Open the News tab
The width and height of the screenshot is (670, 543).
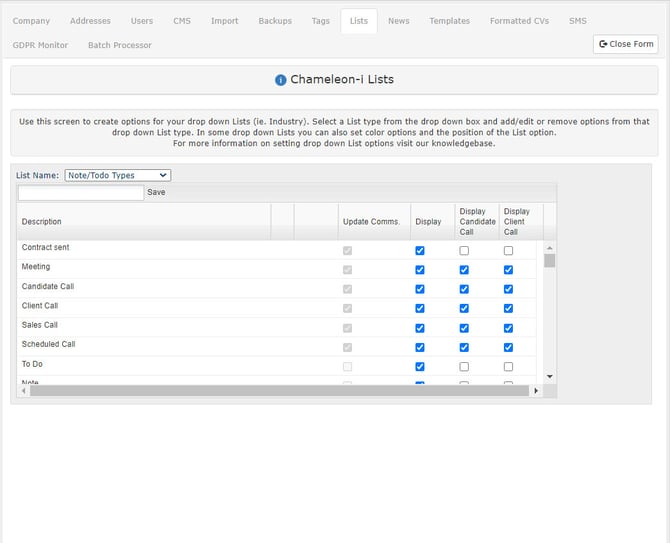point(399,21)
